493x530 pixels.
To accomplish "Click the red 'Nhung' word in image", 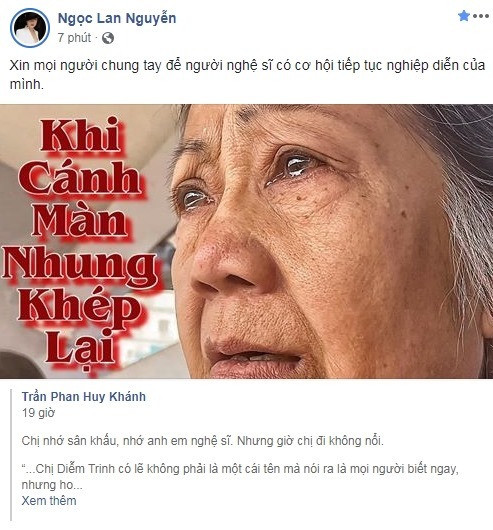I will pyautogui.click(x=80, y=266).
